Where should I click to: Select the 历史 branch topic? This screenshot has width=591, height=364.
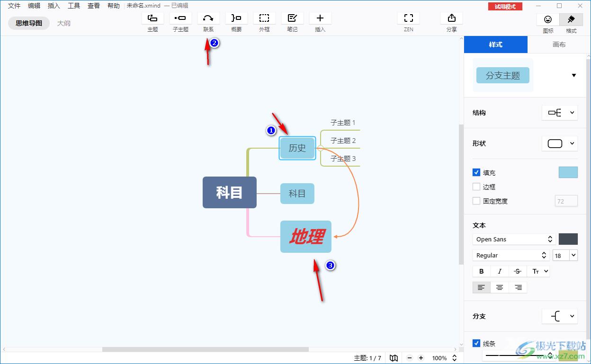(x=297, y=148)
